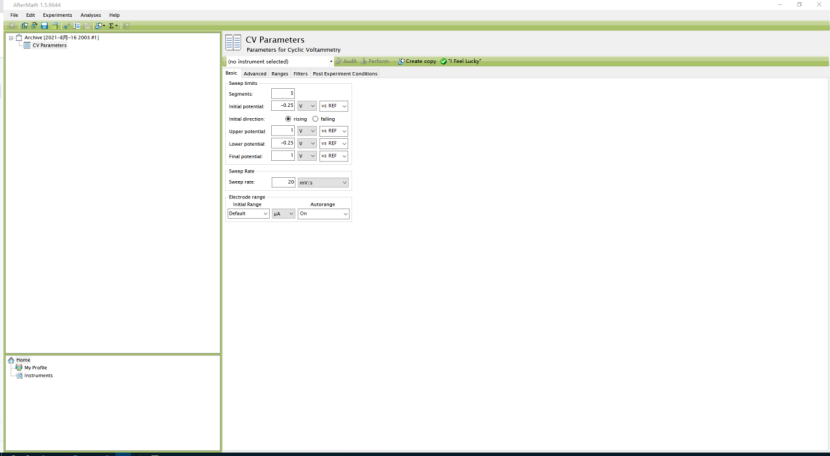Collapse the Archive tree node
Viewport: 830px width, 456px height.
click(x=11, y=38)
